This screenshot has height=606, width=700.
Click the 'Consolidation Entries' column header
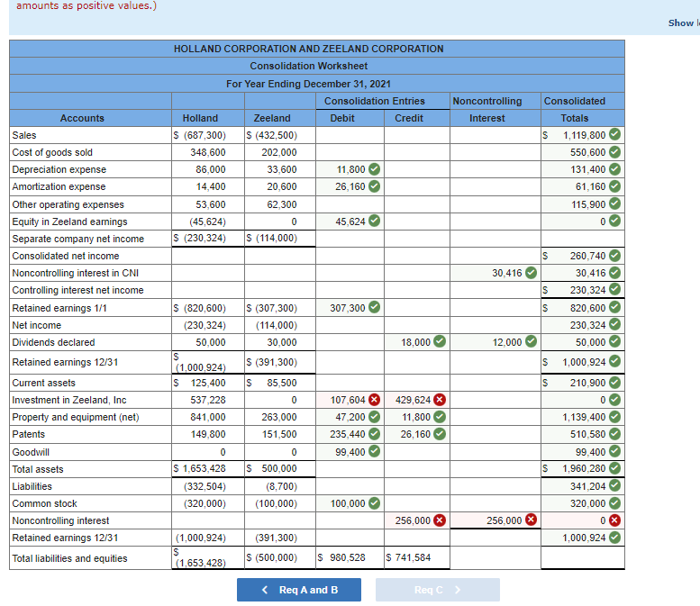tap(375, 101)
